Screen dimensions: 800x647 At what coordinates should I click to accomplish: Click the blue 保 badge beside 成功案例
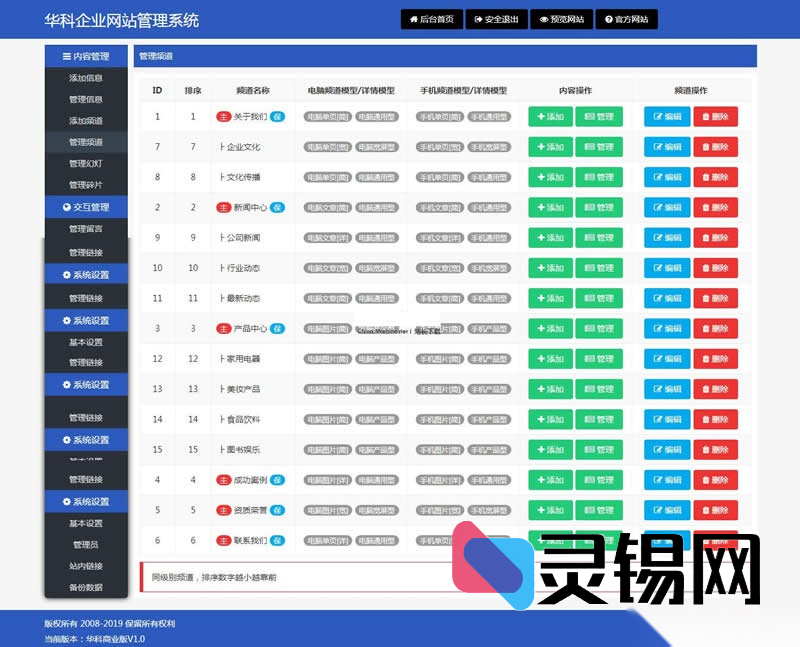coord(278,480)
